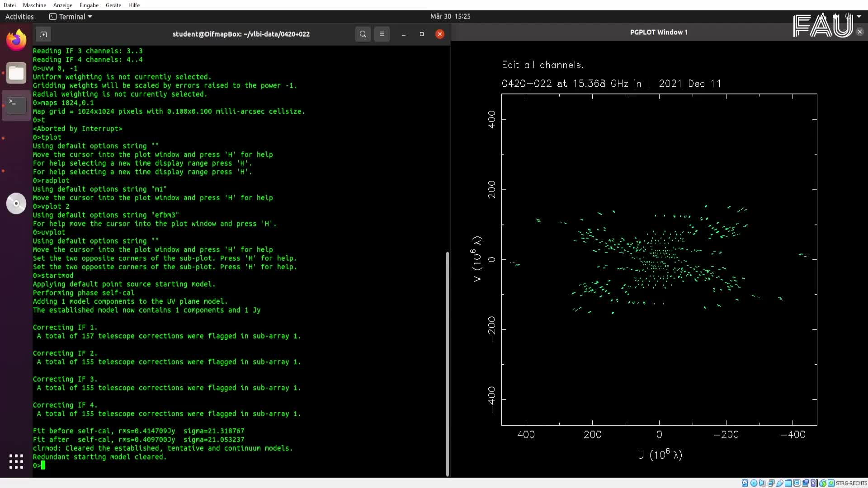Screen dimensions: 868x488
Task: Open the Anzeige menu
Action: point(62,5)
